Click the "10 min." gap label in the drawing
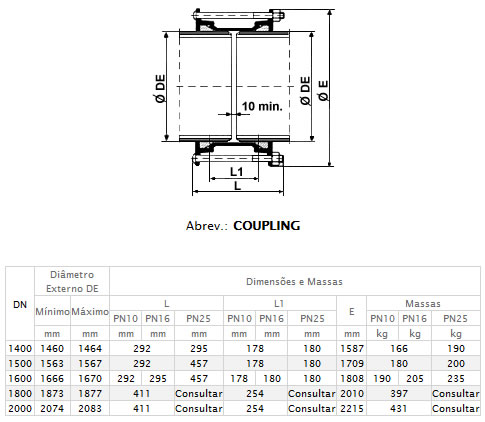This screenshot has height=422, width=485. pyautogui.click(x=262, y=106)
